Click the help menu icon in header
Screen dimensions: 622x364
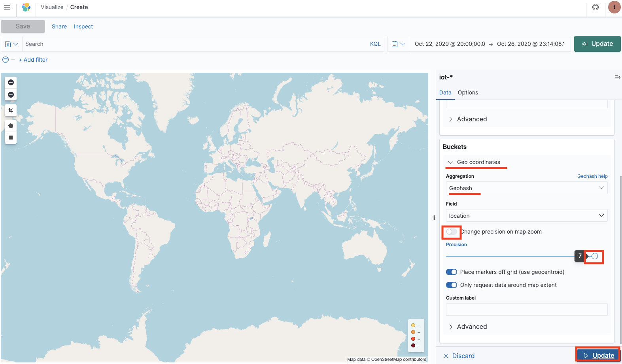[x=596, y=7]
